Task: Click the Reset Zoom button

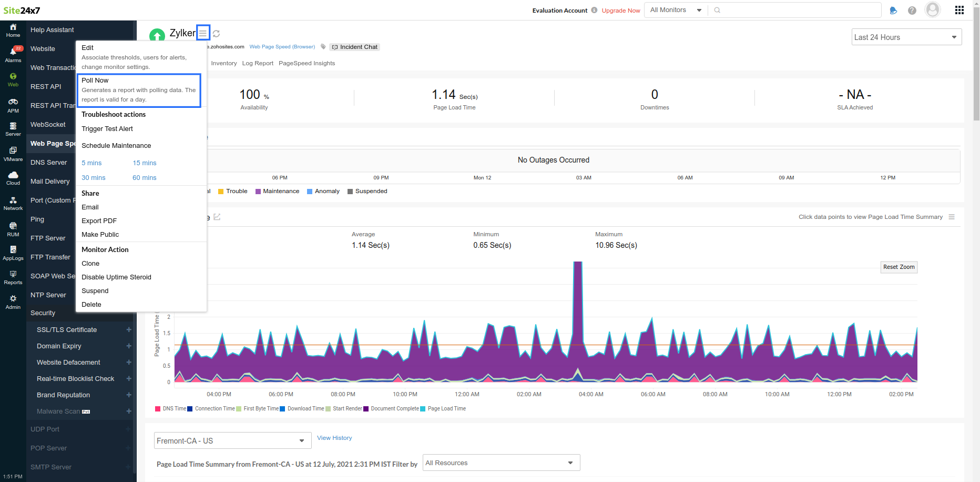Action: 899,267
